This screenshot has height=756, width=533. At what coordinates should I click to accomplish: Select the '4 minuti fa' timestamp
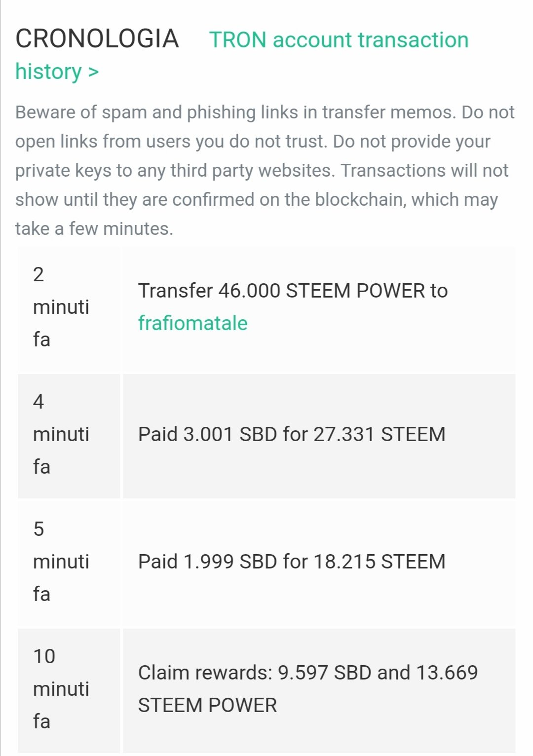click(x=61, y=434)
